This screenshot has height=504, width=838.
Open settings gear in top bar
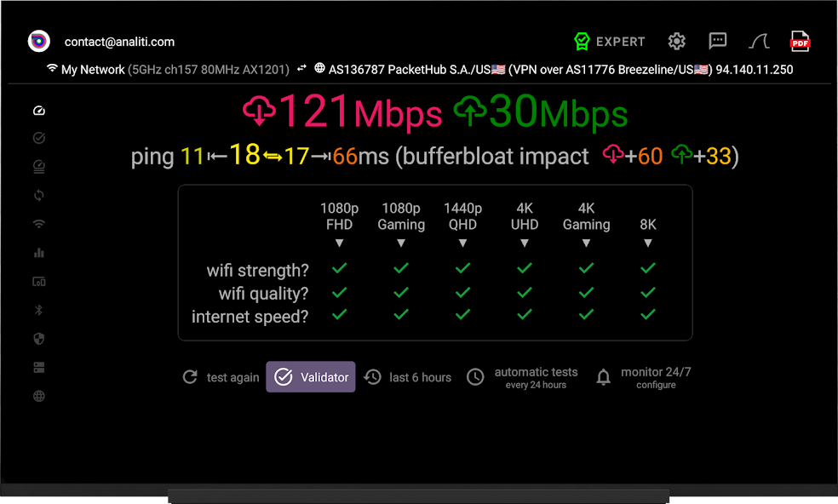[676, 41]
